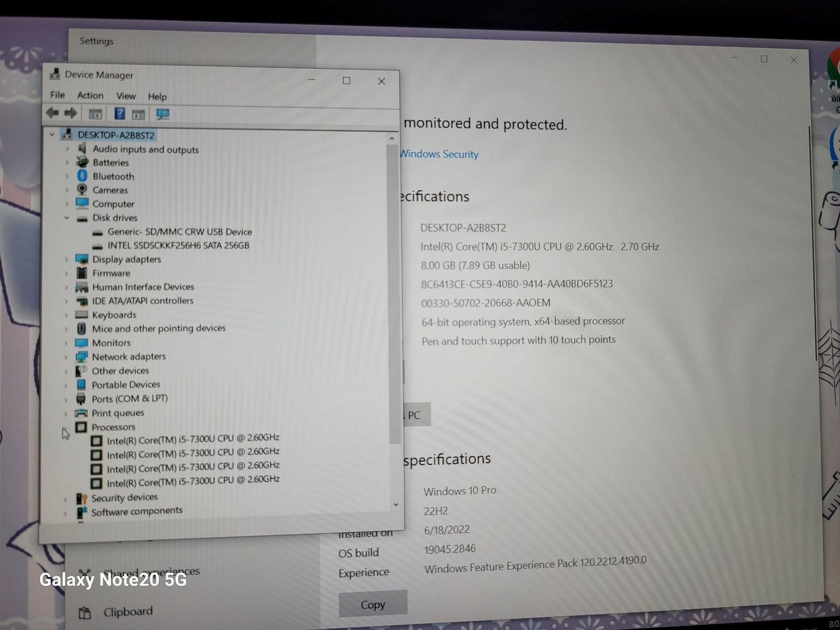Select the Bluetooth category icon
This screenshot has width=840, height=630.
coord(82,176)
